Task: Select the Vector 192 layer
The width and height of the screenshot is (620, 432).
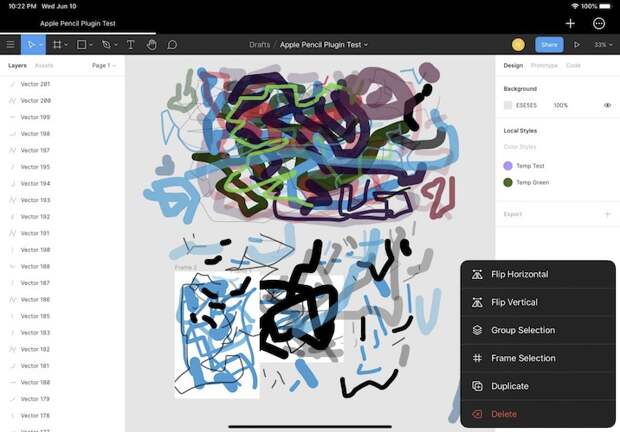Action: (x=62, y=217)
